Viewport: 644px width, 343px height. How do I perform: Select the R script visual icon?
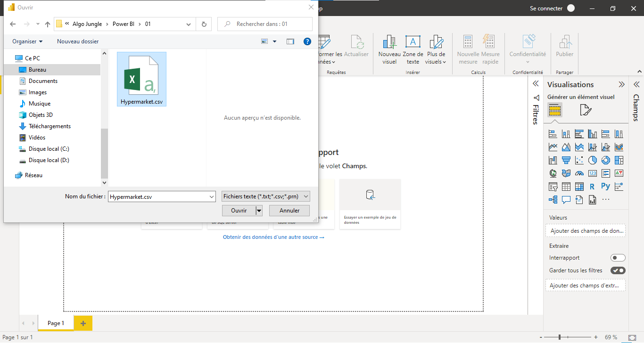(x=592, y=187)
